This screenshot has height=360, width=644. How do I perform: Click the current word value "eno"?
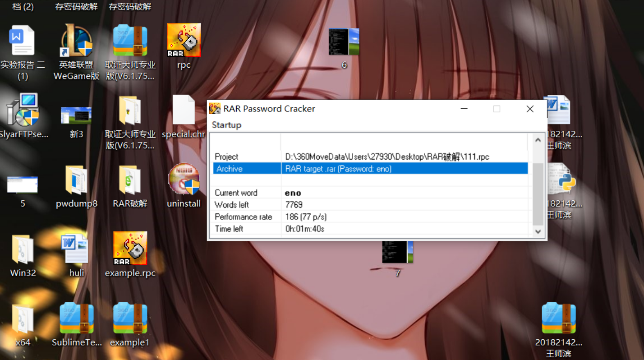293,193
